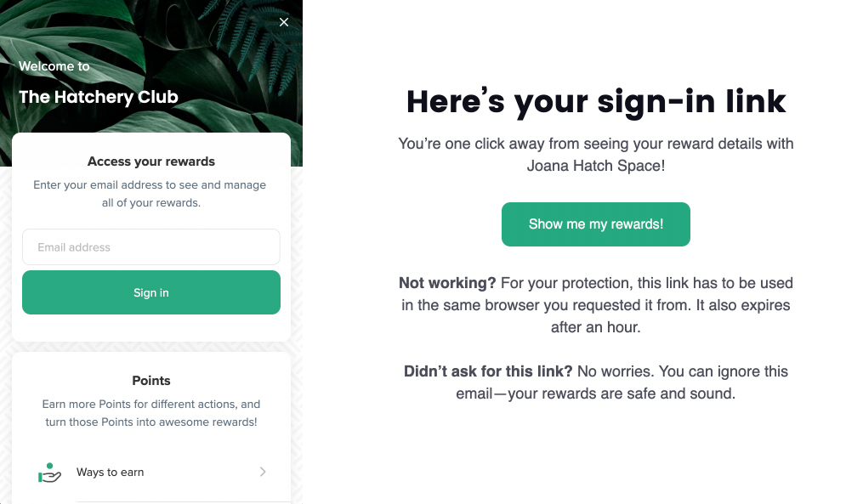Click the Ways to earn hand icon

49,473
